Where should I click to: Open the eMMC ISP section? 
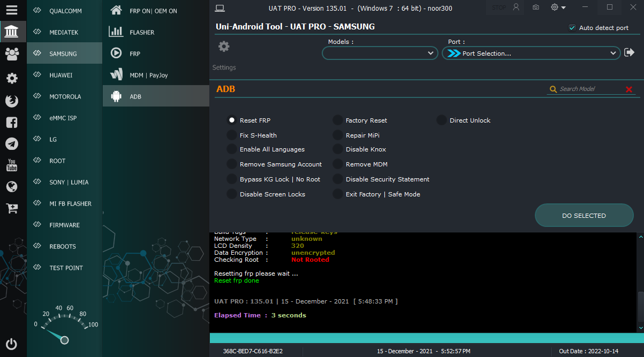tap(64, 118)
